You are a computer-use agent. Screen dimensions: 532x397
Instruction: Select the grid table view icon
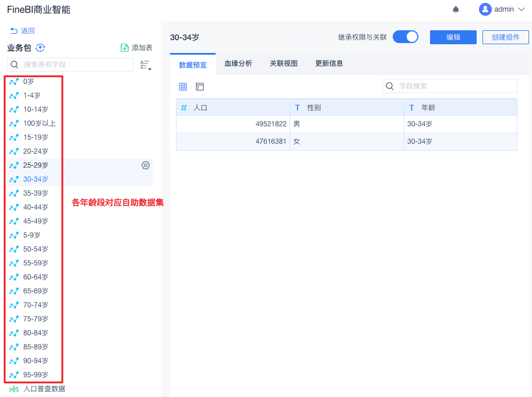[x=183, y=87]
